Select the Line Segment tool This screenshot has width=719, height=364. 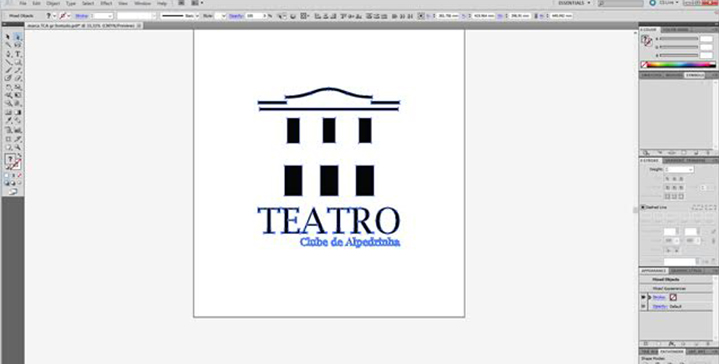[8, 62]
